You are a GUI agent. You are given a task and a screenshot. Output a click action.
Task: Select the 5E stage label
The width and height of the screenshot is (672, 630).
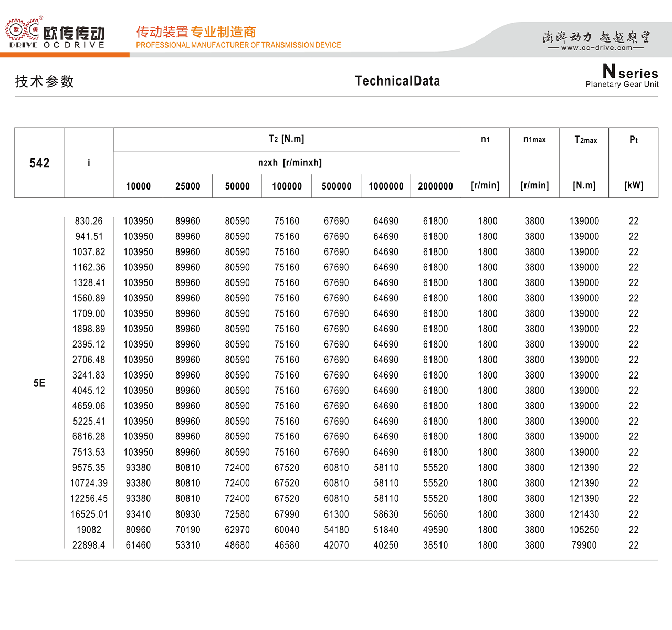39,383
